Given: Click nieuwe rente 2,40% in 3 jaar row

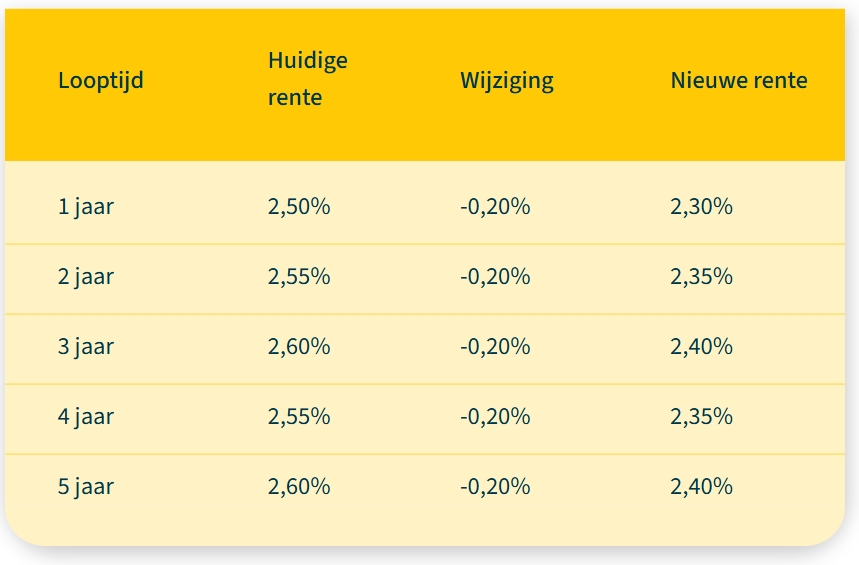Looking at the screenshot, I should [701, 347].
